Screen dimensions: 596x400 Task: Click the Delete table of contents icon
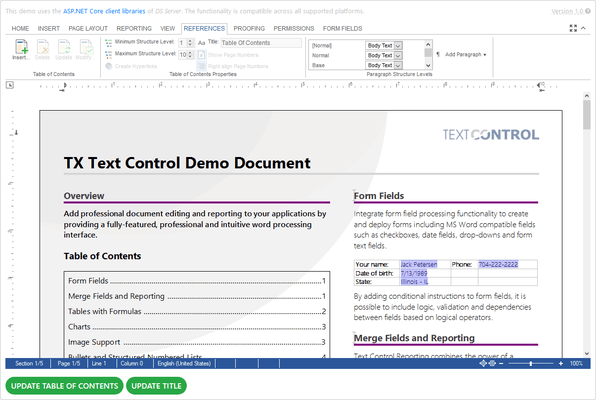[43, 47]
